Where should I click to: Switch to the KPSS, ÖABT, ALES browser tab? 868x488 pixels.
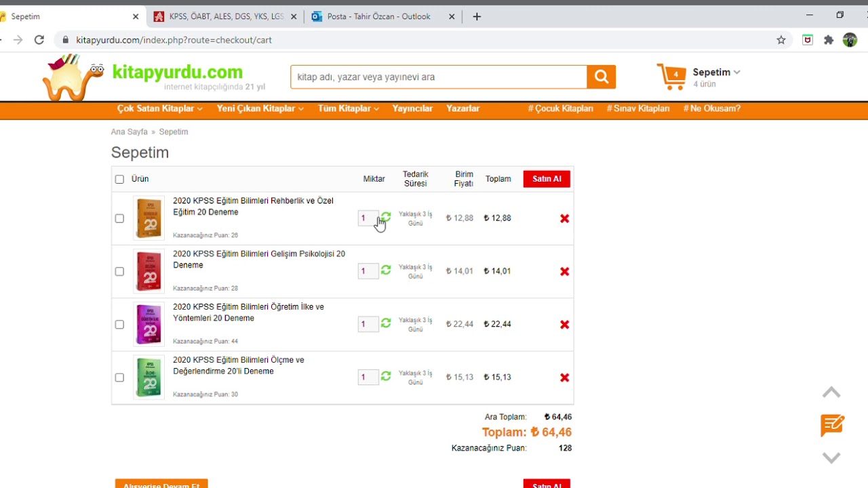(x=224, y=16)
